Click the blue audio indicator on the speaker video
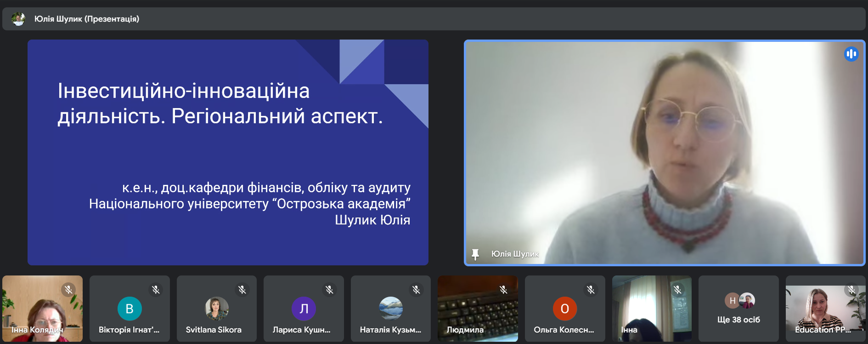Screen dimensions: 868x344 [851, 54]
